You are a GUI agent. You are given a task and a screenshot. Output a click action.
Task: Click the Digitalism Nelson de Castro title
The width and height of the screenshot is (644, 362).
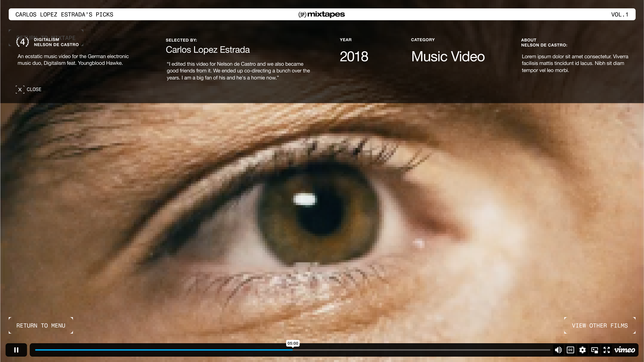pos(56,42)
